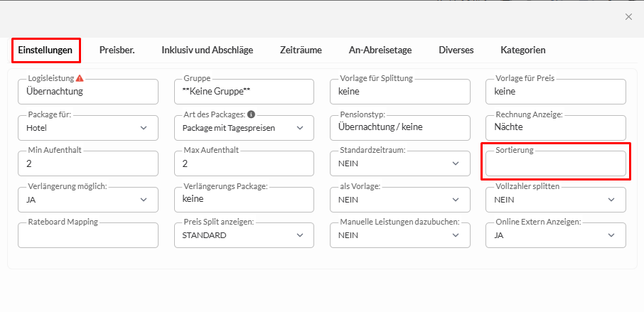
Task: Close the dialog with the X icon
Action: point(628,17)
